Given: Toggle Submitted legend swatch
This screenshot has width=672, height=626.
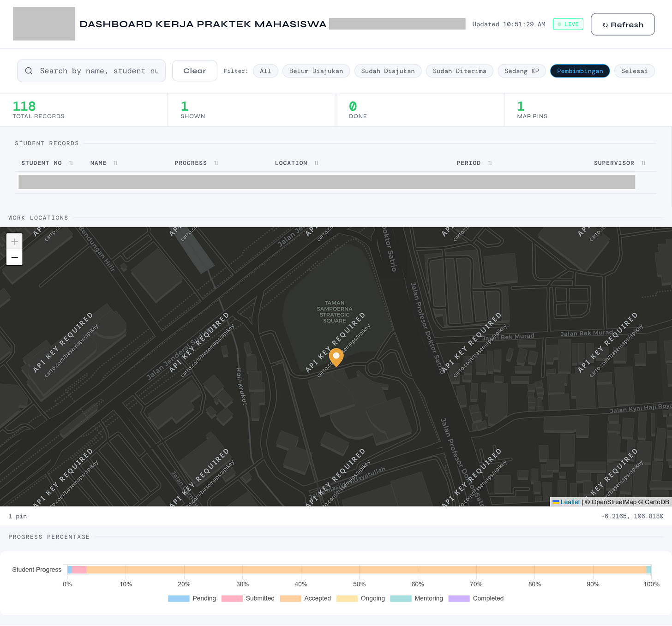Looking at the screenshot, I should click(232, 598).
